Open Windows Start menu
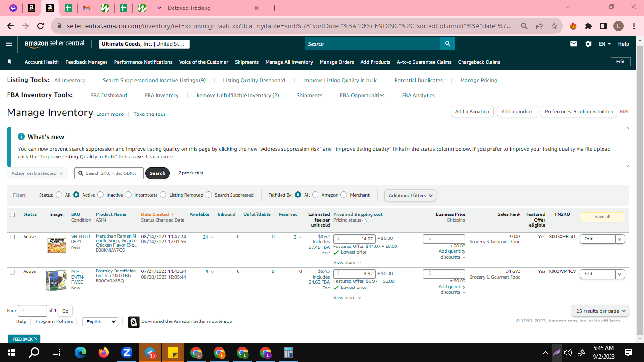Viewport: 644px width, 362px height. 11,352
